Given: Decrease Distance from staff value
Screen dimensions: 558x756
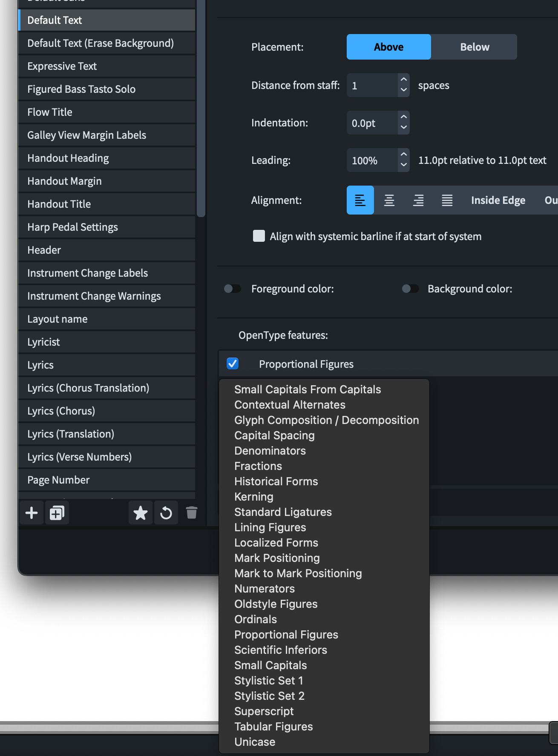Looking at the screenshot, I should pos(404,91).
